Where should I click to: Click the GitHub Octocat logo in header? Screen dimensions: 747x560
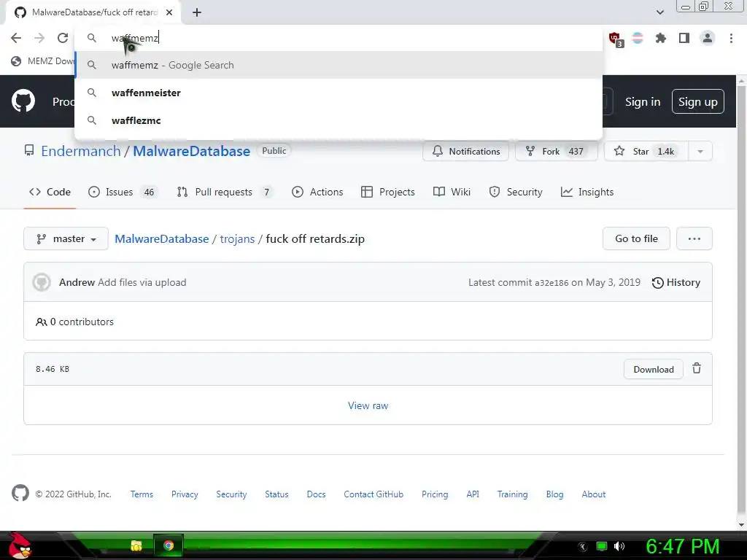[x=23, y=101]
